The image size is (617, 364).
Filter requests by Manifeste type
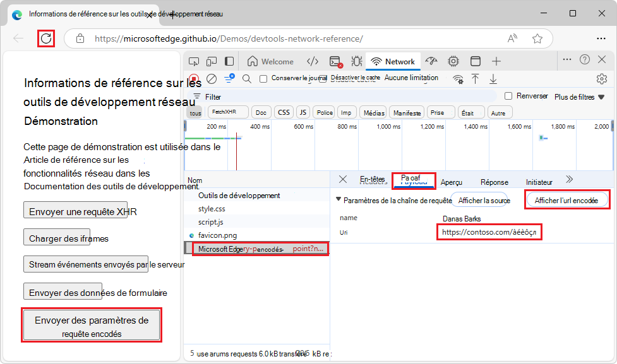(x=407, y=113)
